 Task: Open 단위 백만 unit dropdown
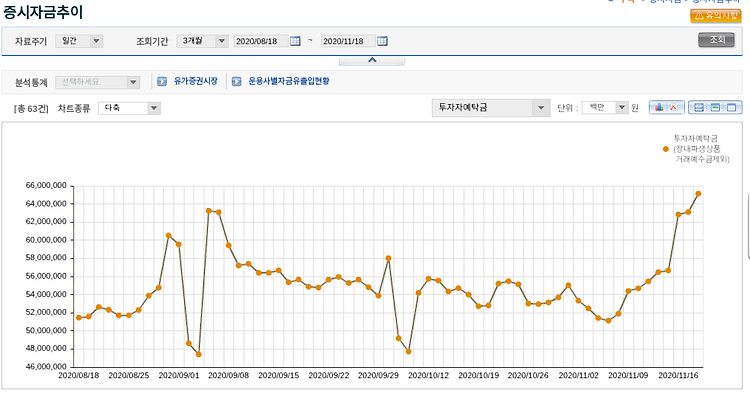605,108
